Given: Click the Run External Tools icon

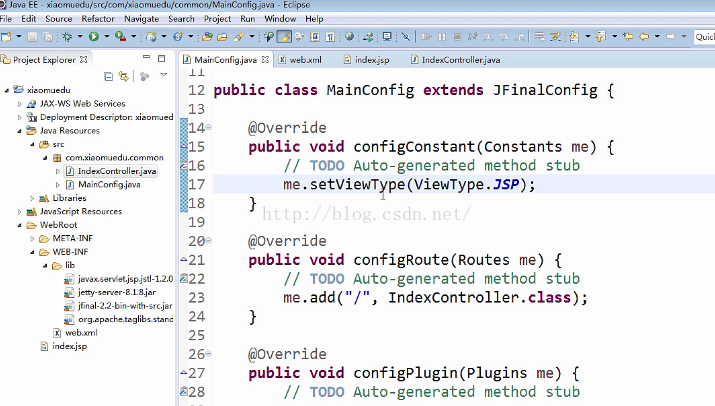Looking at the screenshot, I should 120,36.
